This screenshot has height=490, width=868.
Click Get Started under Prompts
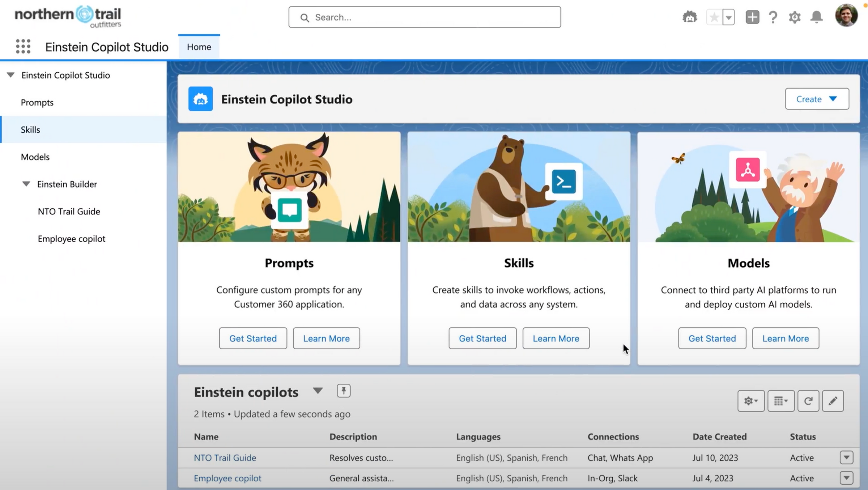pos(253,338)
